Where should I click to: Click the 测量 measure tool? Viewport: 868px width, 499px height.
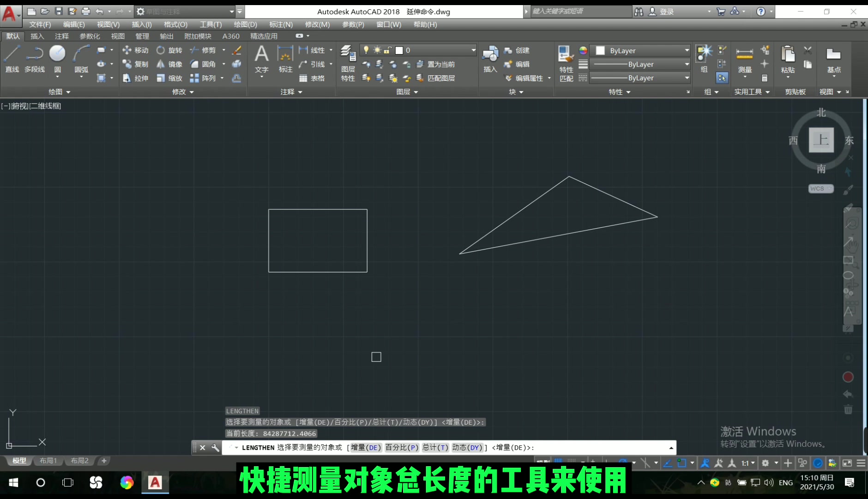pos(744,60)
